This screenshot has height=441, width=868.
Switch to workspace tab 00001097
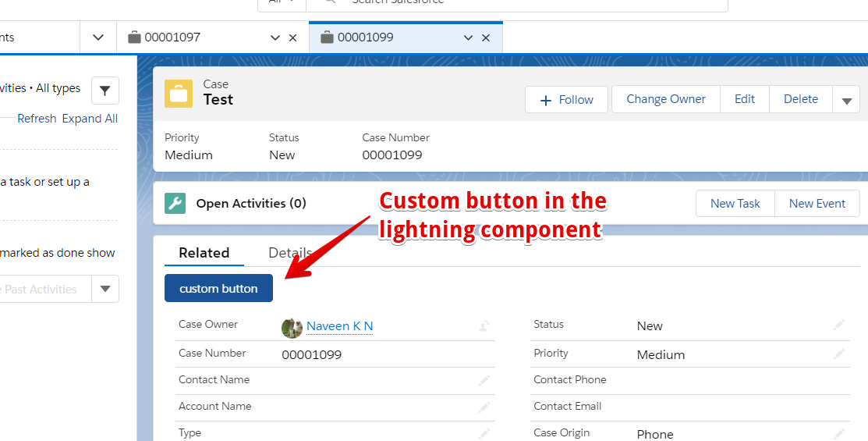click(x=213, y=37)
